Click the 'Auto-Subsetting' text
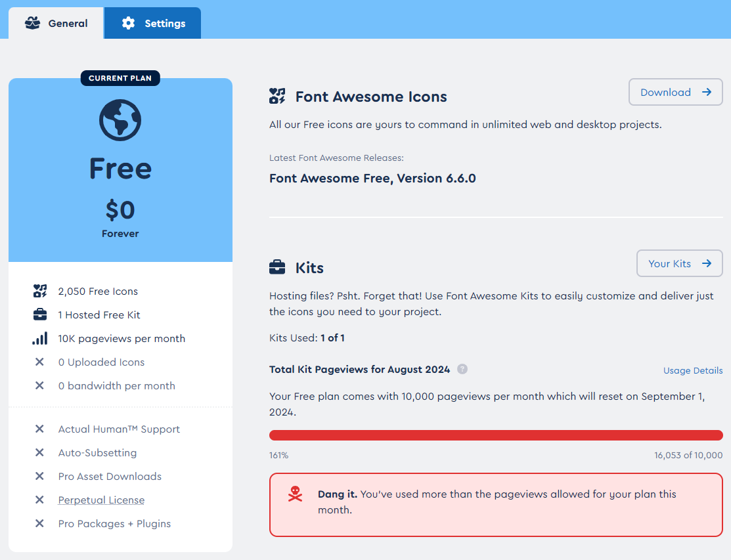This screenshot has height=560, width=731. 97,453
